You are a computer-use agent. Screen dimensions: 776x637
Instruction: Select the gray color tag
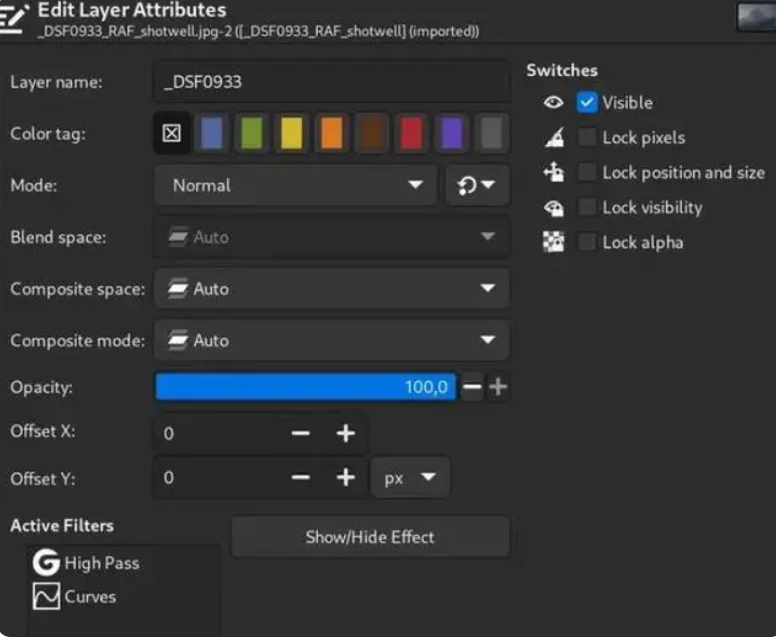492,133
